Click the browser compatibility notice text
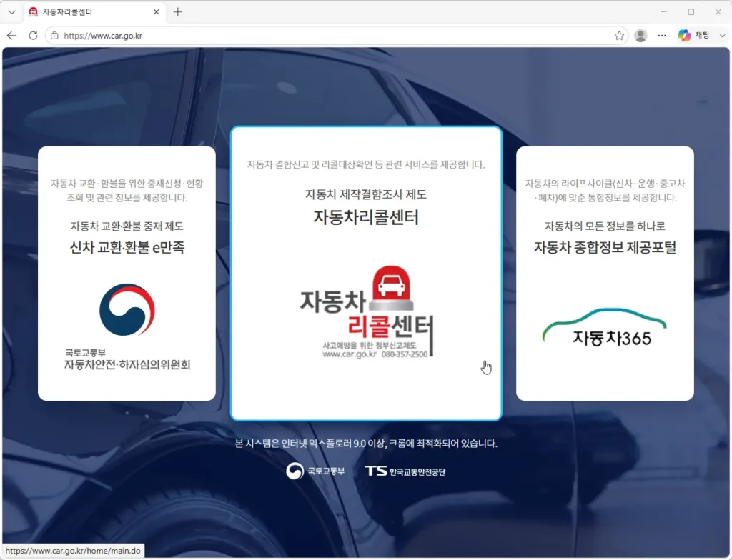This screenshot has width=732, height=560. pos(366,444)
